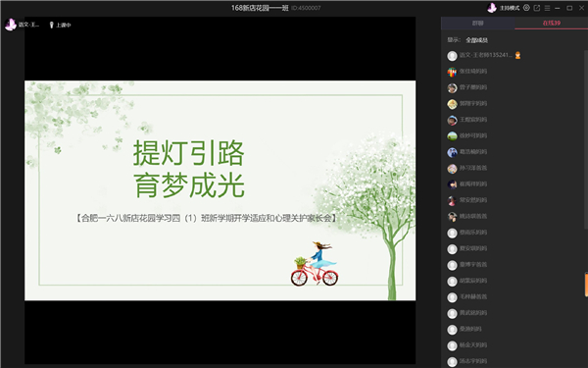Click avatar of 孙习泽爸爸
This screenshot has width=588, height=368.
pos(452,169)
